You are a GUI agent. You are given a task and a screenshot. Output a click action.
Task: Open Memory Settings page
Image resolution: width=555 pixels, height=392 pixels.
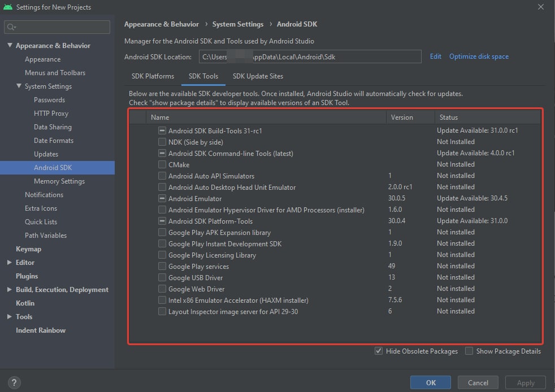[x=59, y=181]
